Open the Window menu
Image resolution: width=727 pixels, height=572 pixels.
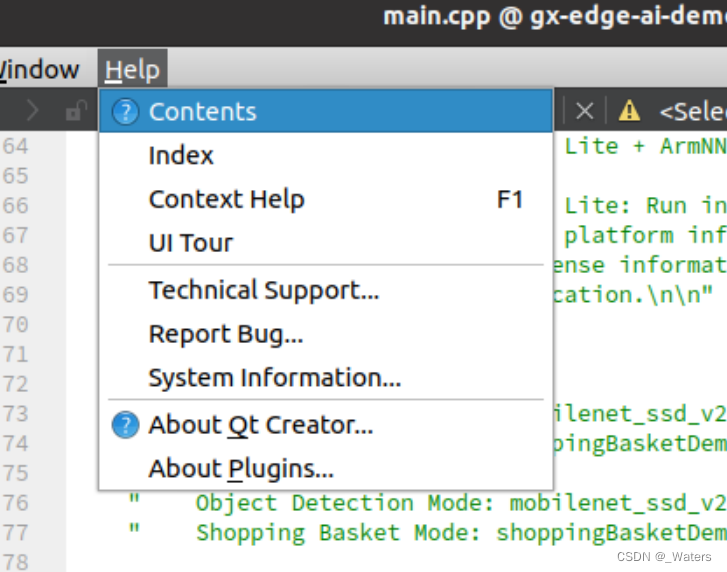coord(39,70)
